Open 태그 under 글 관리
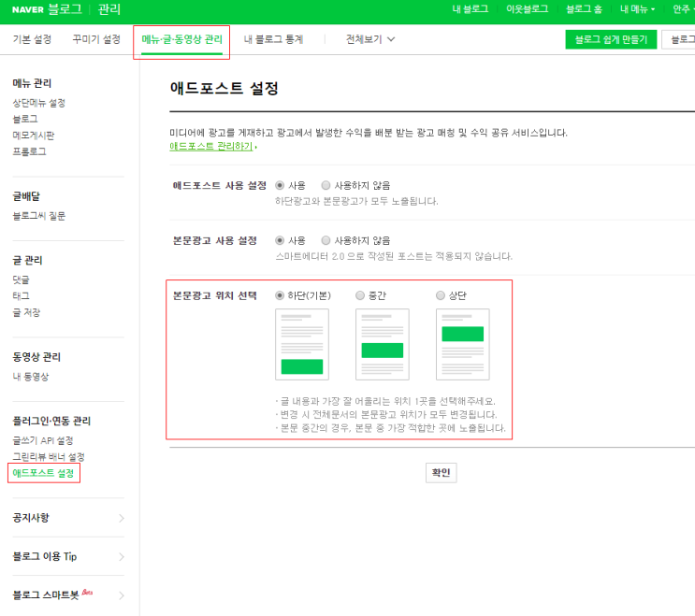695x616 pixels. click(21, 295)
